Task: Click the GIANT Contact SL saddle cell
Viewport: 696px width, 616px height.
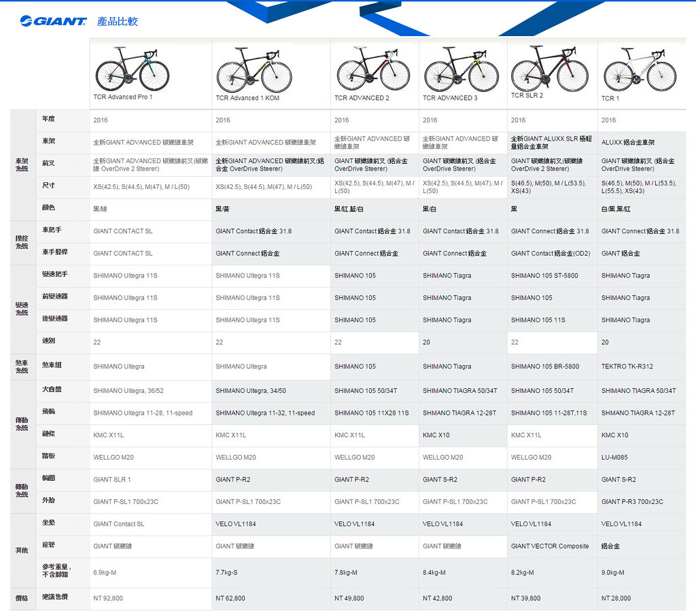Action: (150, 524)
